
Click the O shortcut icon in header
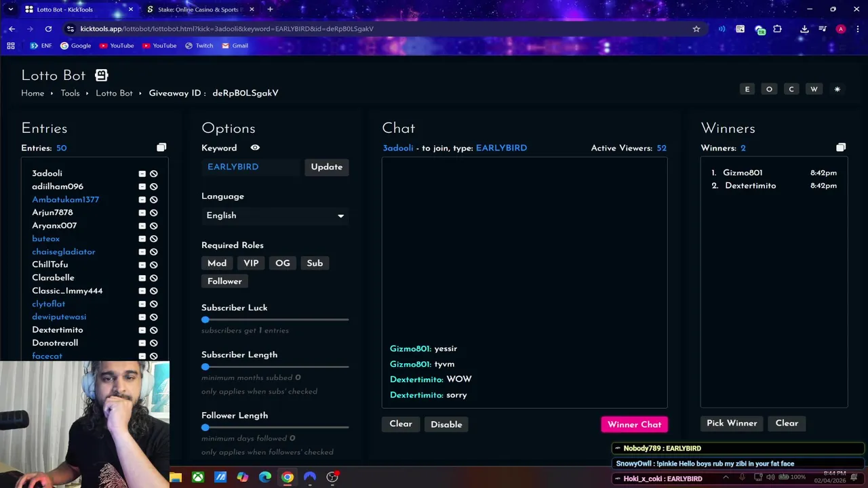pos(769,89)
